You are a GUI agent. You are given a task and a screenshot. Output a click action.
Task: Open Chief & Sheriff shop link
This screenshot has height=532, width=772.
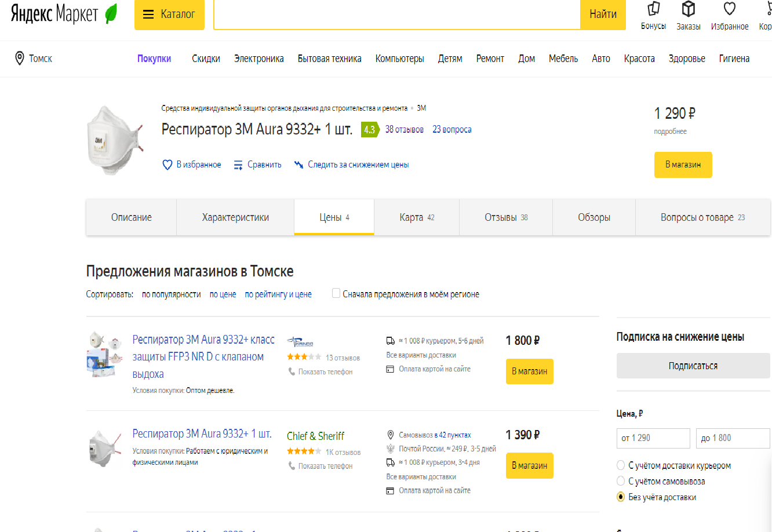click(x=315, y=436)
